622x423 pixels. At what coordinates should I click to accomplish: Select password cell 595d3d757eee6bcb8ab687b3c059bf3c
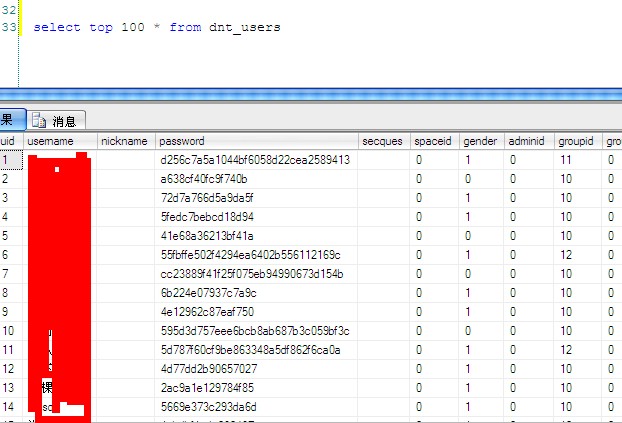[x=257, y=331]
